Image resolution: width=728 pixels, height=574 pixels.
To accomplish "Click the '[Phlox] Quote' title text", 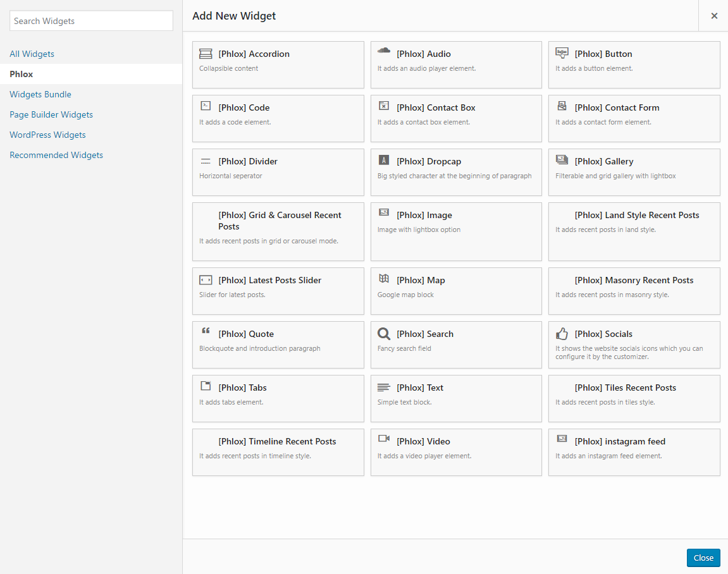I will pos(246,334).
